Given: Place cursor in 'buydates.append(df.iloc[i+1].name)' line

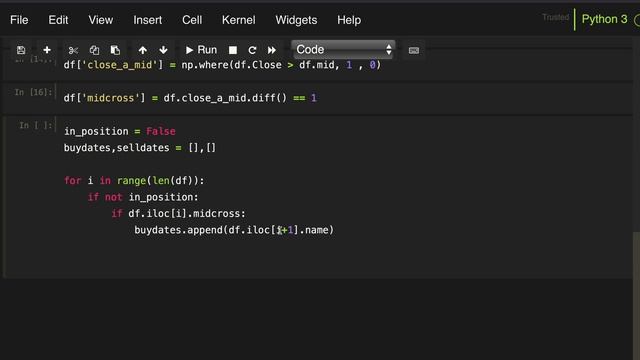Looking at the screenshot, I should click(234, 230).
